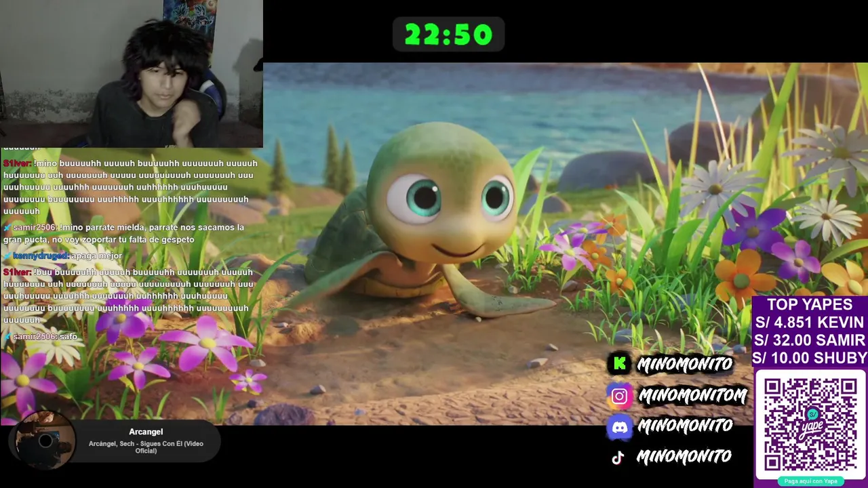868x488 pixels.
Task: Click the Arcangel album art thumbnail
Action: (x=45, y=441)
